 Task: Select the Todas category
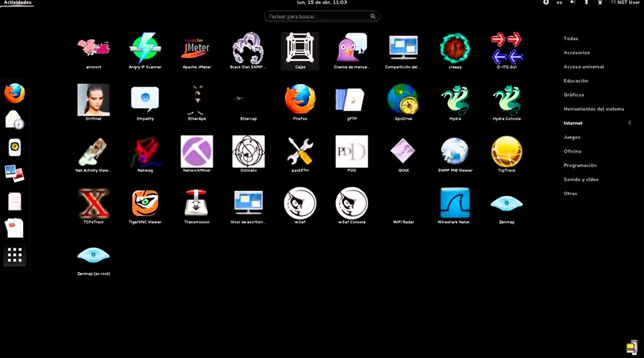click(571, 38)
